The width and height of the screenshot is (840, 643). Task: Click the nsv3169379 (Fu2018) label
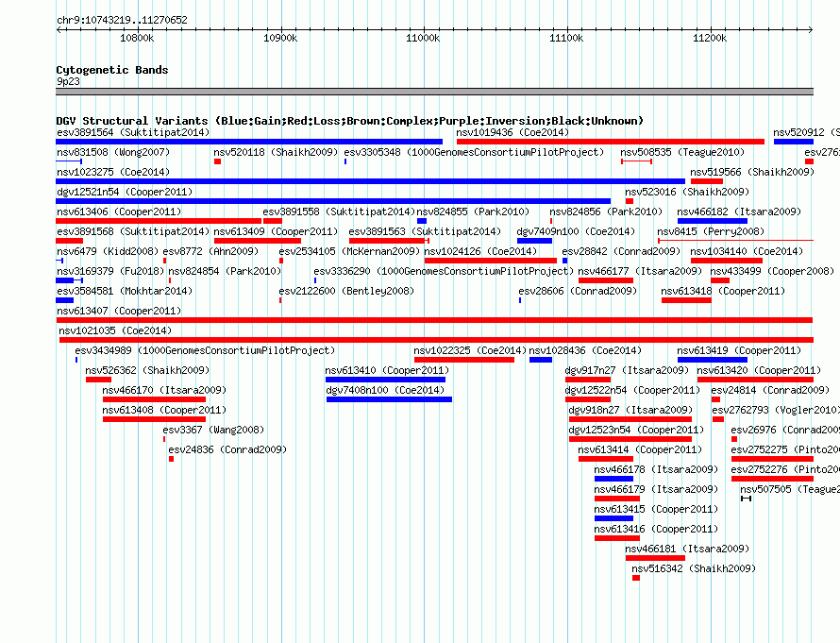click(x=110, y=271)
